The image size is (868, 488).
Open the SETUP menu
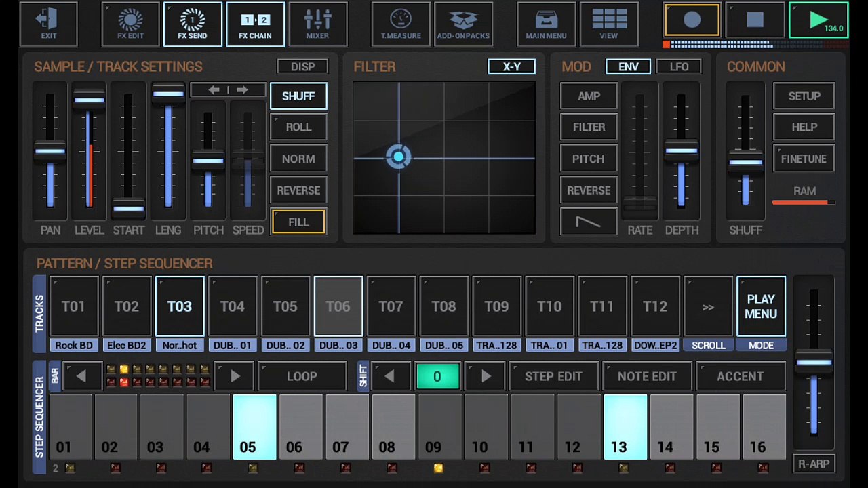point(804,96)
